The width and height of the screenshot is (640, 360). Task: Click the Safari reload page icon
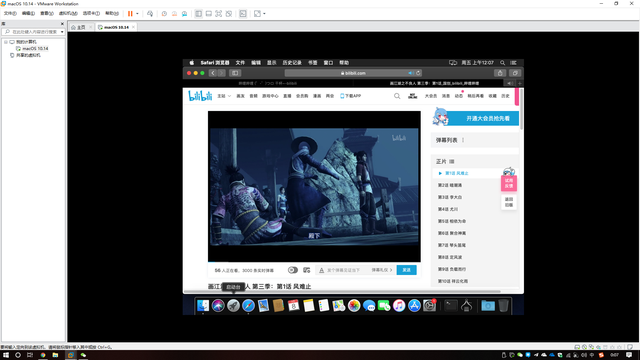[x=418, y=73]
